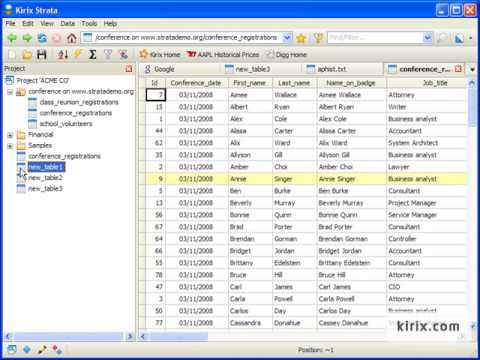Go forward with the green right arrow
This screenshot has width=480, height=360.
point(27,38)
